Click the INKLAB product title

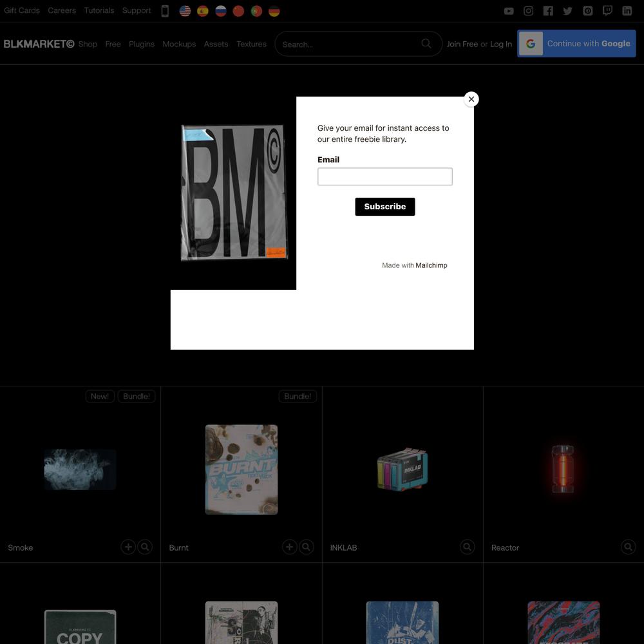[343, 547]
